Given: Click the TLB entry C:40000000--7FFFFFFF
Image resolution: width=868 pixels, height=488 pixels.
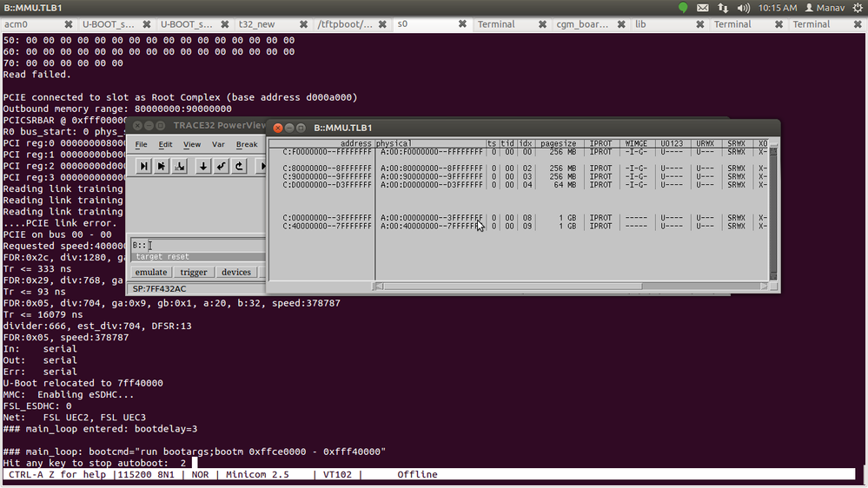Looking at the screenshot, I should (328, 227).
